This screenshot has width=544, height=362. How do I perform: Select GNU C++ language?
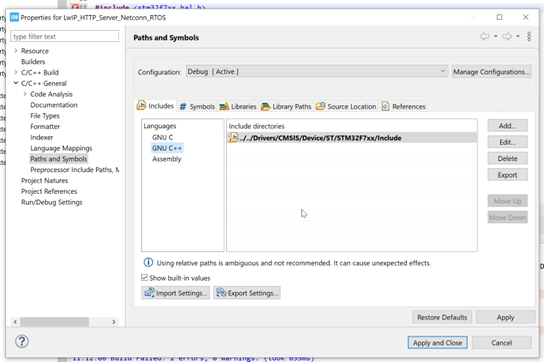pos(167,148)
